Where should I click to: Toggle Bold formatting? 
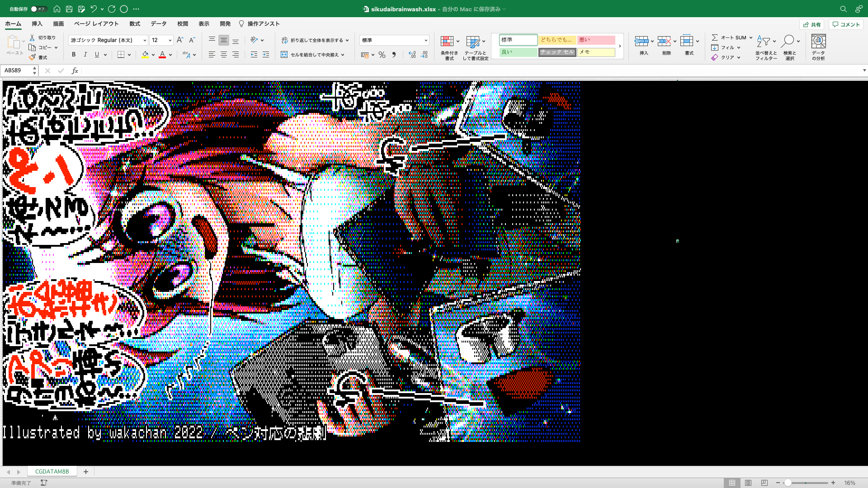pyautogui.click(x=74, y=55)
